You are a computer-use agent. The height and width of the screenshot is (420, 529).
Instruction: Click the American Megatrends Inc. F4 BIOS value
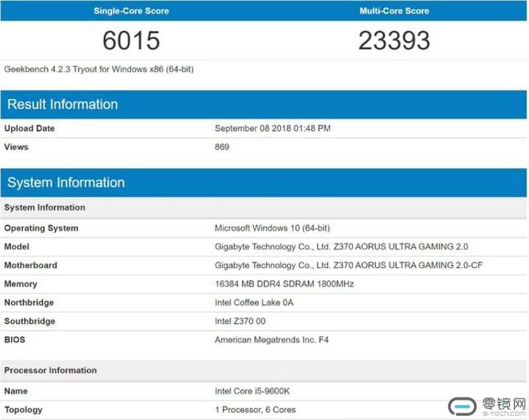coord(272,340)
